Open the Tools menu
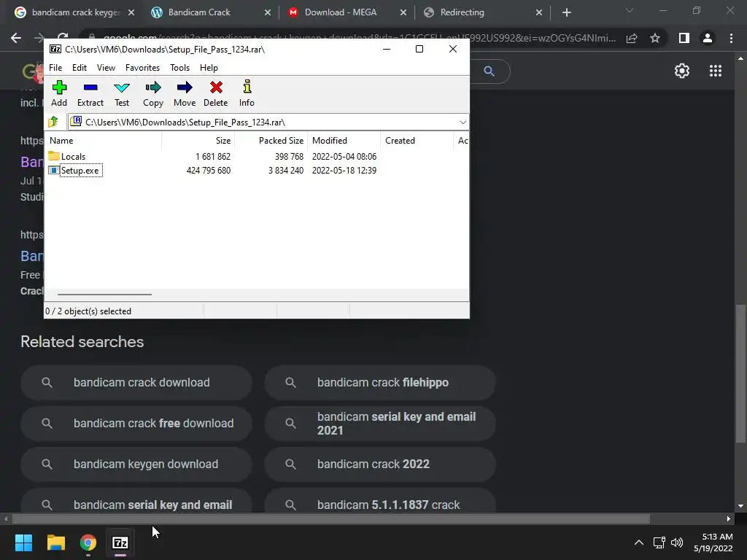 [179, 68]
